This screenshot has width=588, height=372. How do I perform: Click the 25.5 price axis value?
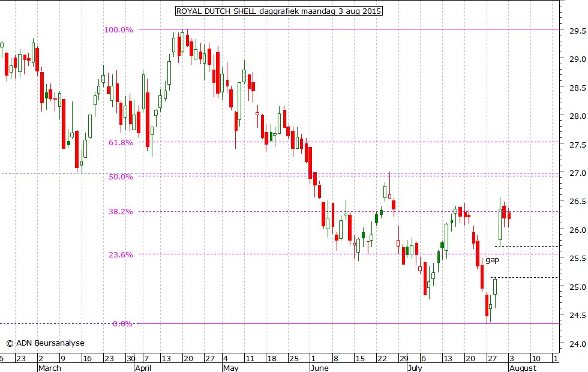pos(577,259)
